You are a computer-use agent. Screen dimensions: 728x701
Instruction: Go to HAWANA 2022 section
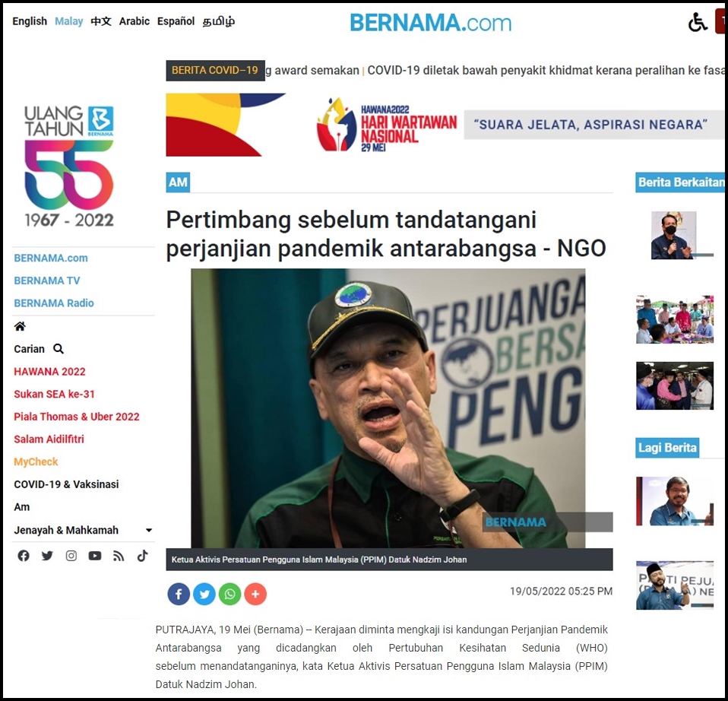point(49,372)
